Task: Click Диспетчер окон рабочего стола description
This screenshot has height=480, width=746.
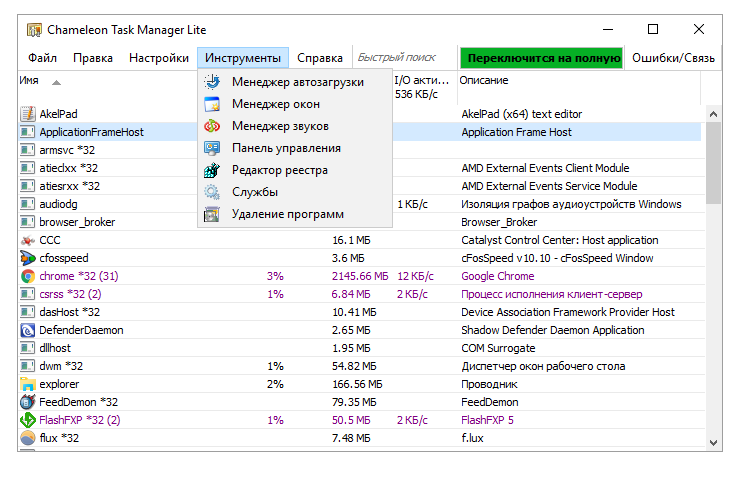Action: pos(543,366)
